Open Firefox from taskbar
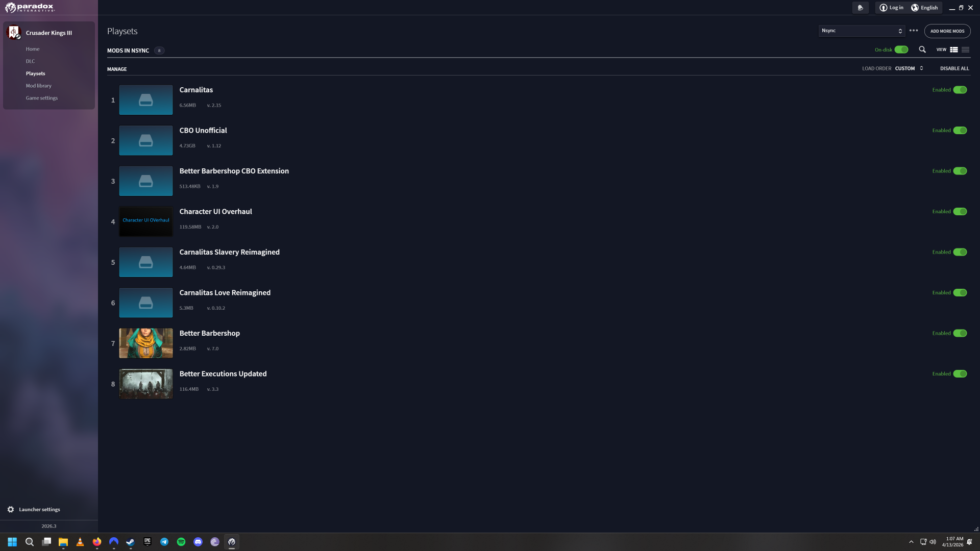The height and width of the screenshot is (551, 980). pos(97,542)
